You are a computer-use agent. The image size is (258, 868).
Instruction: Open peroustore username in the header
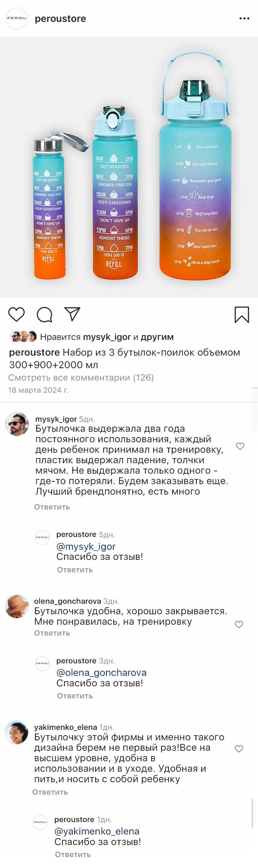[60, 19]
